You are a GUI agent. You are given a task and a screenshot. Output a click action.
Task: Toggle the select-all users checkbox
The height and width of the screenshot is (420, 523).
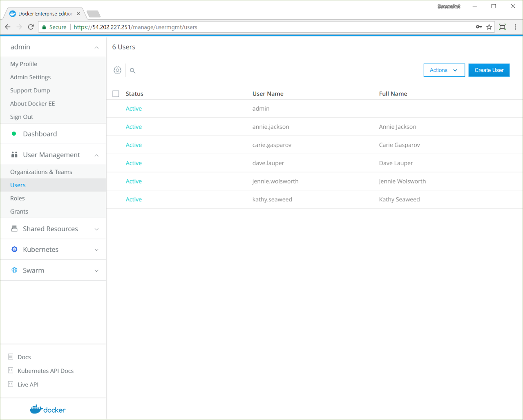tap(116, 94)
